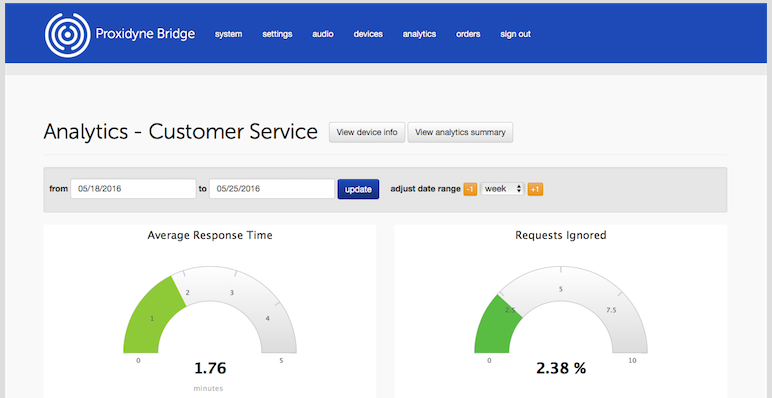Go to the audio section
The height and width of the screenshot is (398, 772).
(x=323, y=34)
